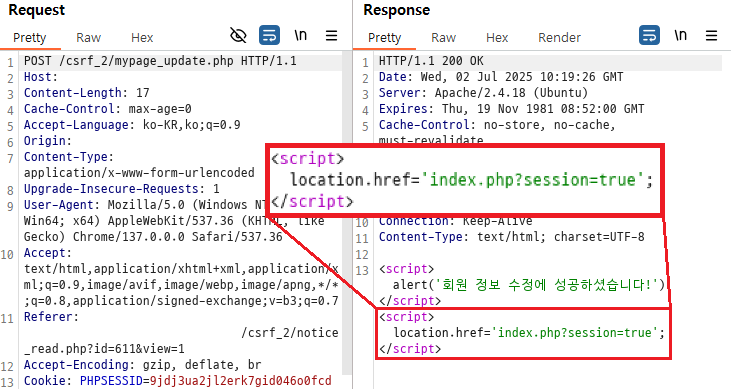Click the Response panel title
Viewport: 731px width, 389px height.
(397, 10)
